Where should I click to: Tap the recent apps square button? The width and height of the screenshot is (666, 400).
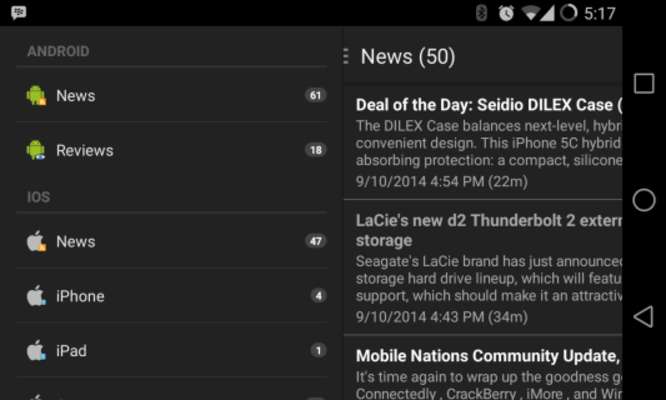[644, 83]
